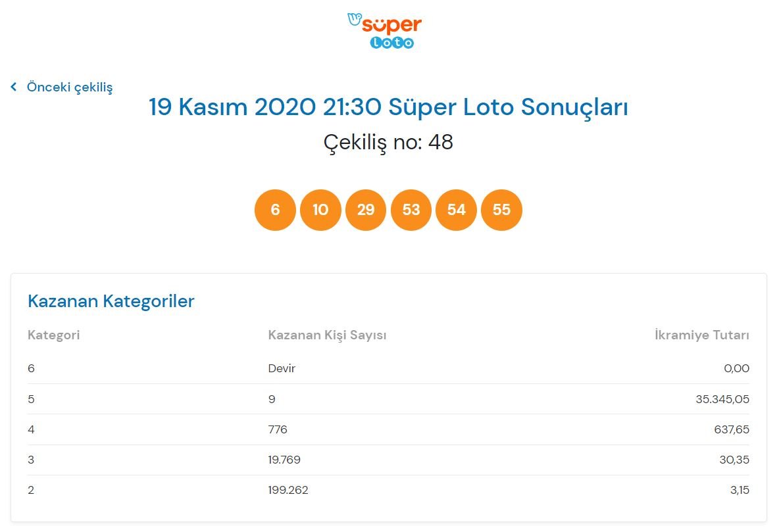Click the Süper Loto logo
This screenshot has height=532, width=777.
click(x=385, y=31)
